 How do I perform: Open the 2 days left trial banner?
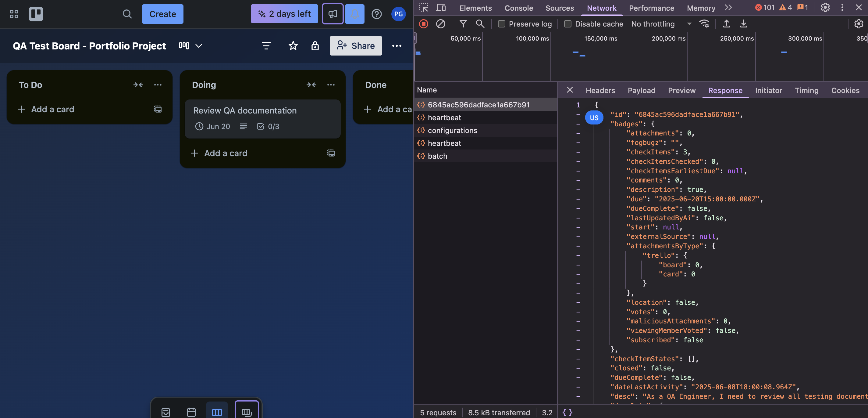pos(284,14)
